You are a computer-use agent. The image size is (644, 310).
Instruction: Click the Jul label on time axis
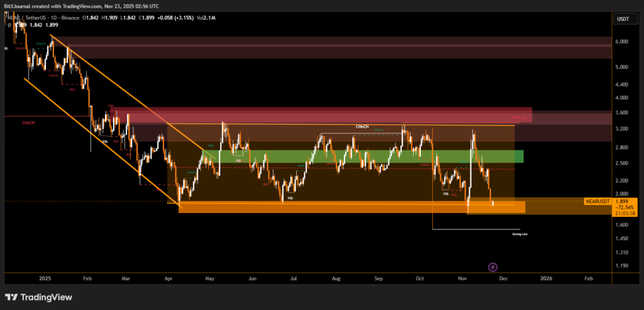coord(294,277)
